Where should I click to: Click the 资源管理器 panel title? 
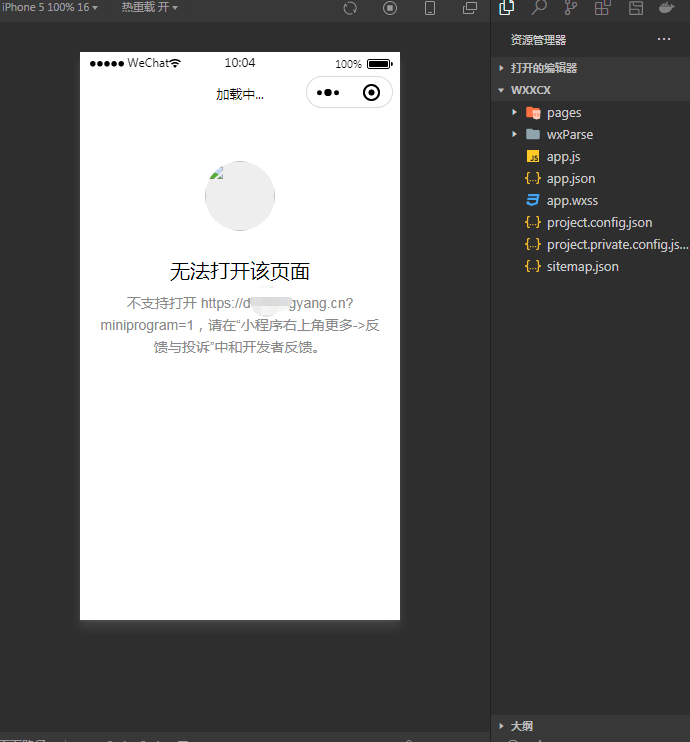point(538,40)
